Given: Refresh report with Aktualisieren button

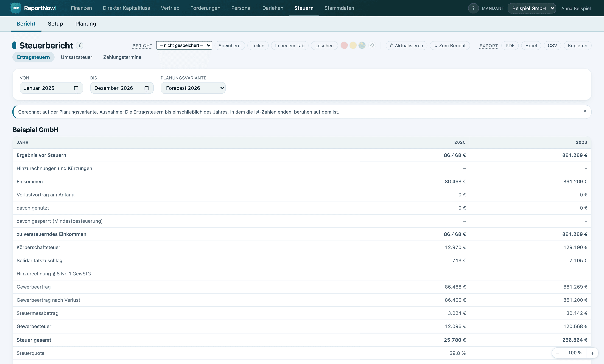Looking at the screenshot, I should 406,46.
